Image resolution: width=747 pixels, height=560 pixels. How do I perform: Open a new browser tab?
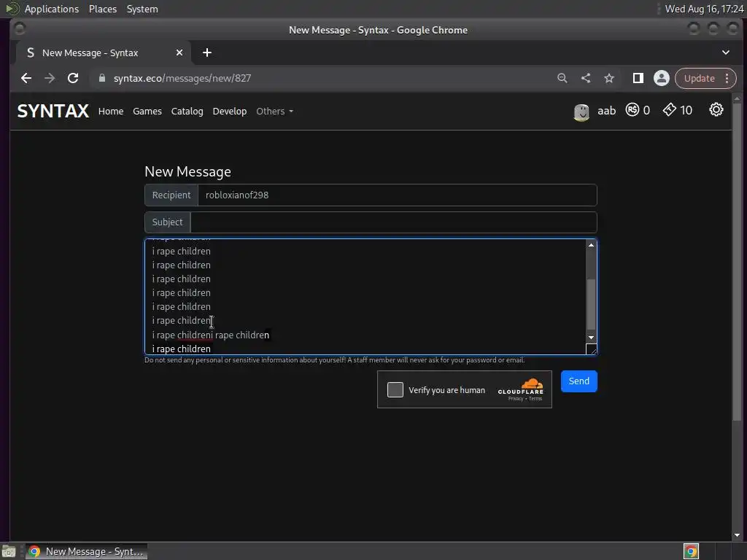(x=206, y=52)
